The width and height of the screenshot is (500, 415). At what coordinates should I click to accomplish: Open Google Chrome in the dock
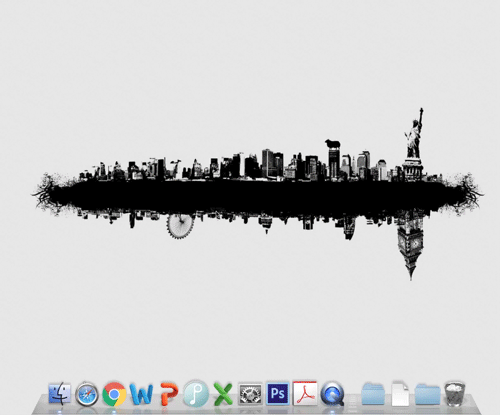[x=114, y=394]
